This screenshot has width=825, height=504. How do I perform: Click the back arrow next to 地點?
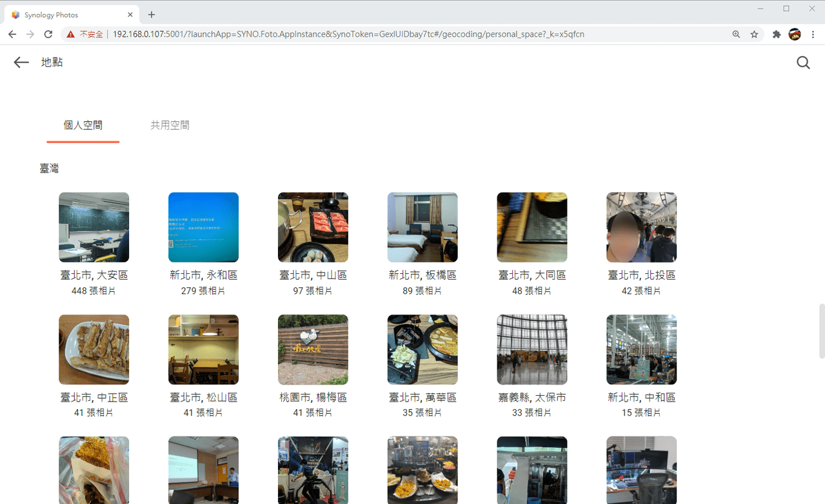click(21, 62)
